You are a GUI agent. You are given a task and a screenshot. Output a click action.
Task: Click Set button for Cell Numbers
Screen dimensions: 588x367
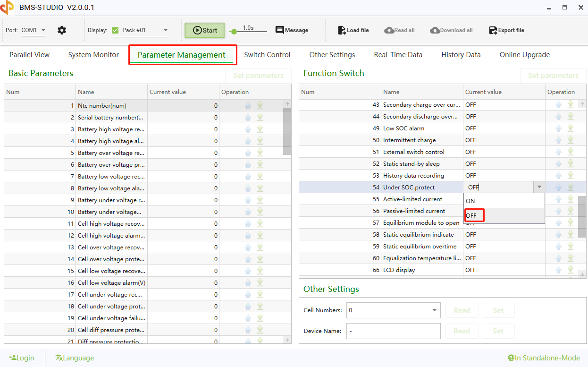point(498,310)
